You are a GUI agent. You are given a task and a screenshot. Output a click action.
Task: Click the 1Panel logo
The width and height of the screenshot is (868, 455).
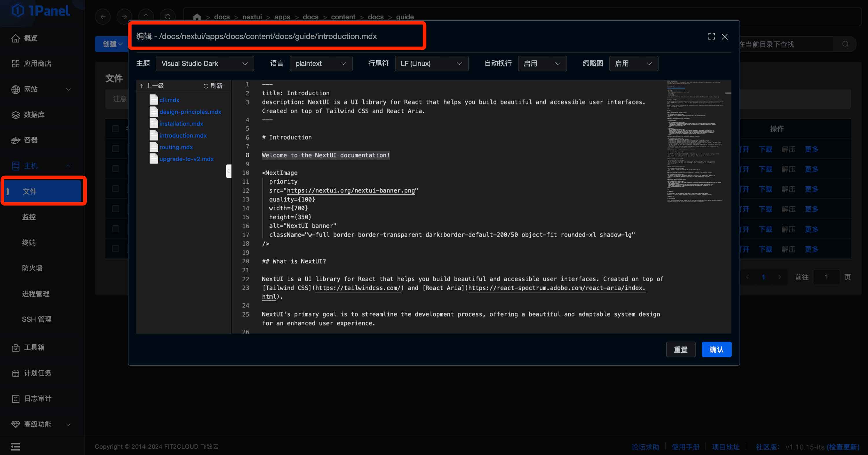41,11
